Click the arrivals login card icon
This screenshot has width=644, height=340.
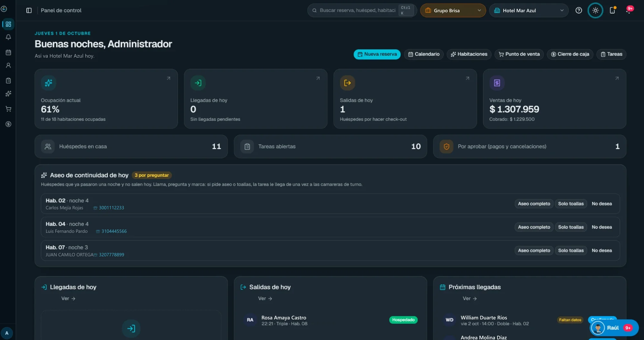coord(198,83)
